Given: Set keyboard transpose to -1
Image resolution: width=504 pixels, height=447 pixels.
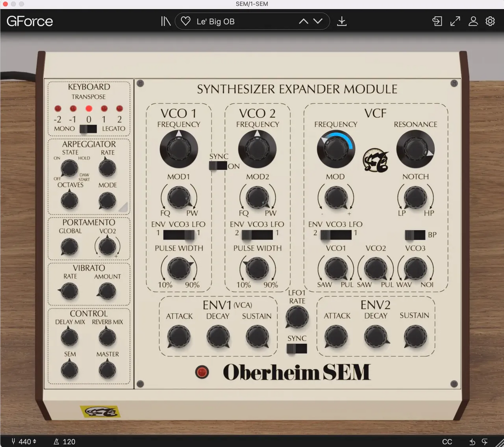Looking at the screenshot, I should (73, 109).
